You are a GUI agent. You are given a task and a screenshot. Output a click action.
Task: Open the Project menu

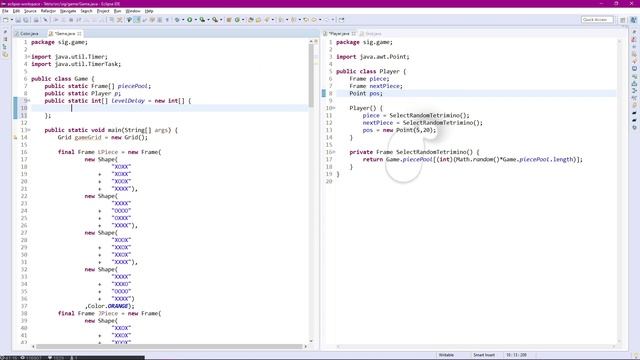pyautogui.click(x=103, y=11)
